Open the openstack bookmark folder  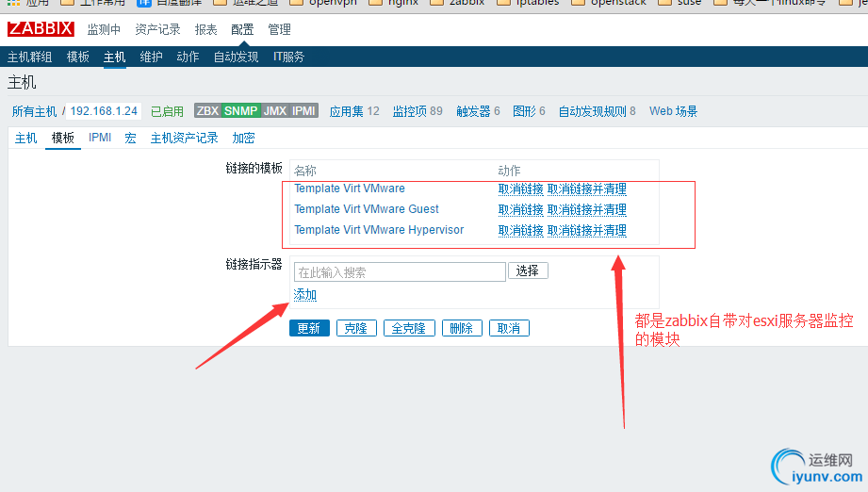[x=609, y=3]
